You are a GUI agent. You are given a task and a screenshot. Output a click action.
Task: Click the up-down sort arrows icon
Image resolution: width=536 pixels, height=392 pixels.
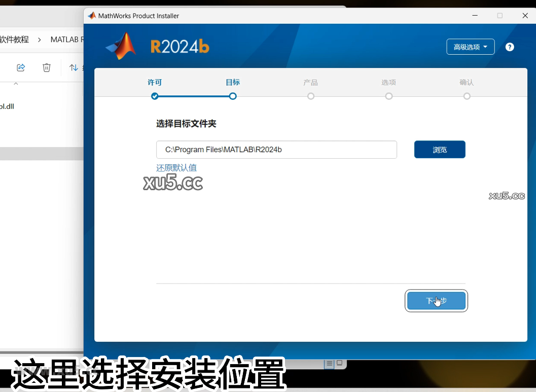click(74, 67)
